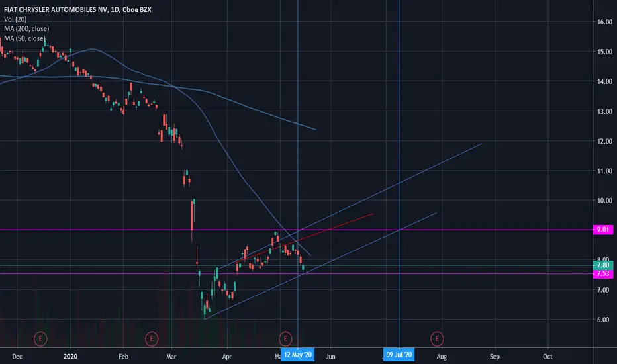Click the 10.00 price axis value

604,201
